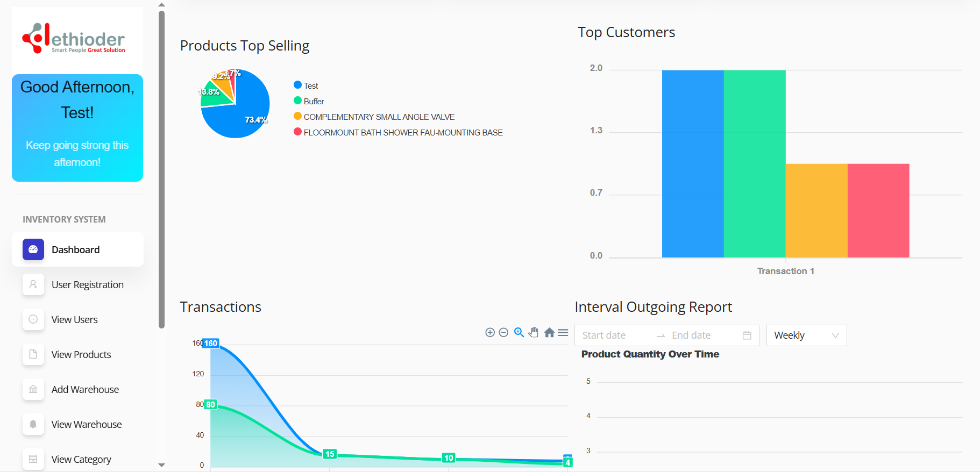This screenshot has height=472, width=980.
Task: Open the chart hamburger menu
Action: pos(563,333)
